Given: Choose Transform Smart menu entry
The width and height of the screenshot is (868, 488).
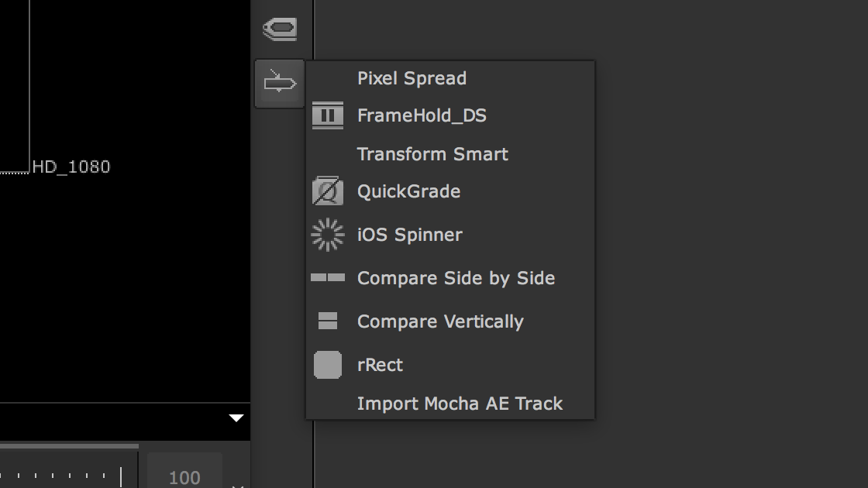Looking at the screenshot, I should pyautogui.click(x=432, y=154).
